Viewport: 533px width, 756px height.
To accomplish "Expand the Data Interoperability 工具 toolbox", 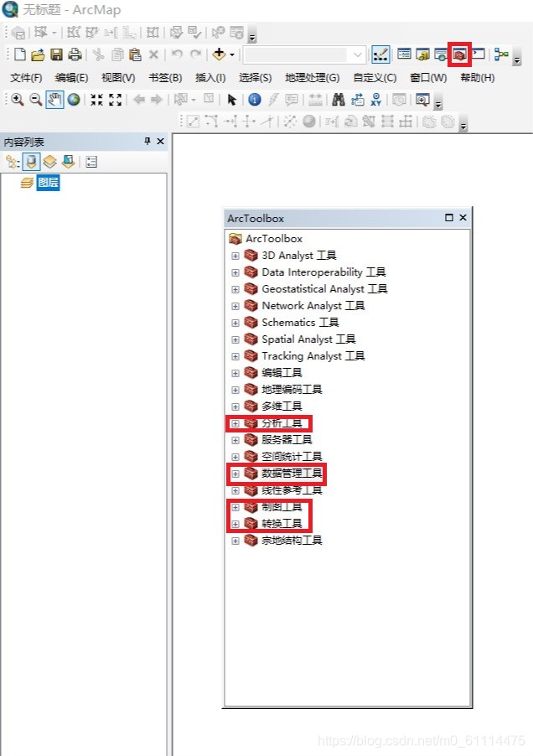I will [235, 273].
